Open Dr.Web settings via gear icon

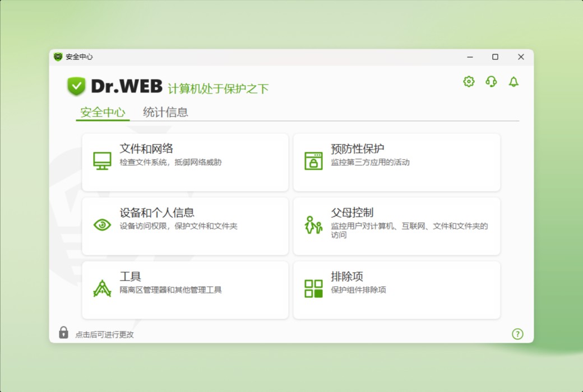pyautogui.click(x=468, y=81)
